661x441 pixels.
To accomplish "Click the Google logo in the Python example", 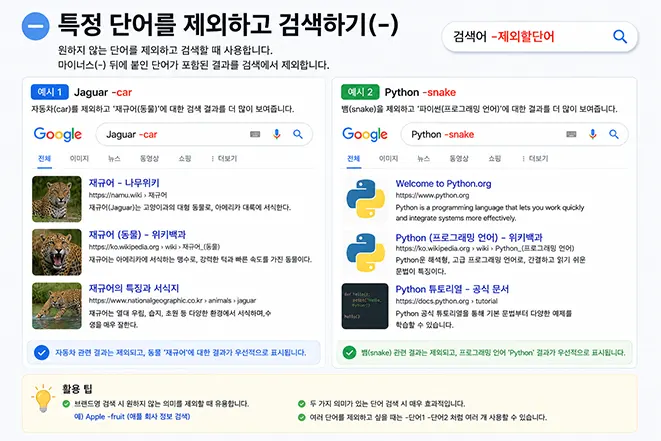I will pos(365,134).
